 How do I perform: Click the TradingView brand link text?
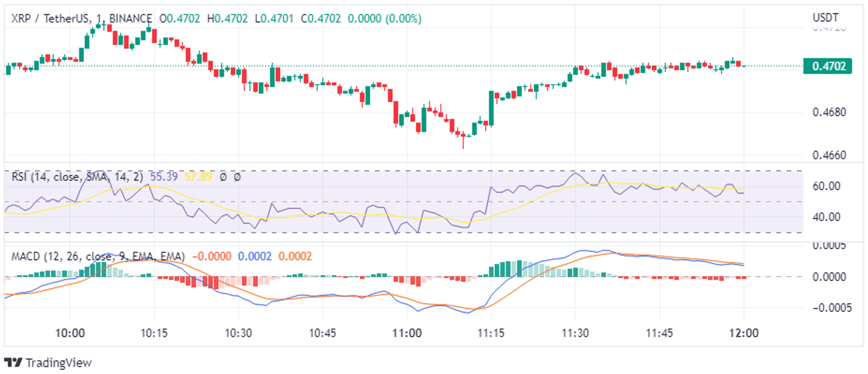[x=59, y=363]
